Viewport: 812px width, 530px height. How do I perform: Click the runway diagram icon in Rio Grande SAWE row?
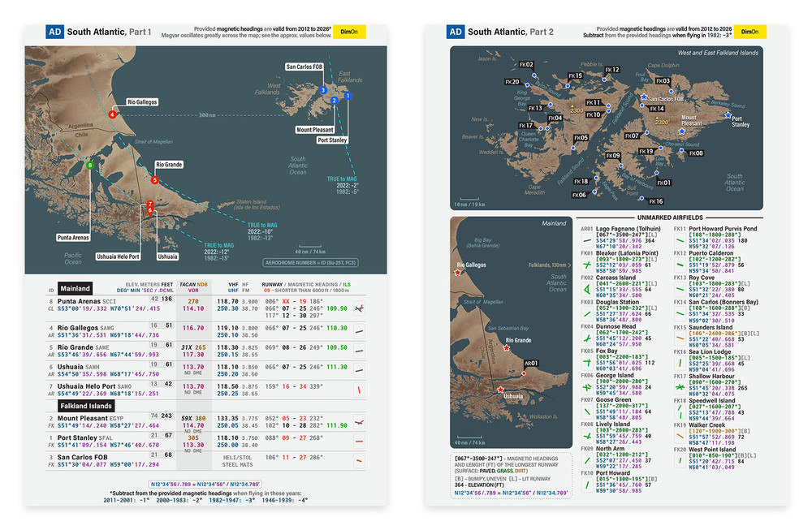pos(360,351)
